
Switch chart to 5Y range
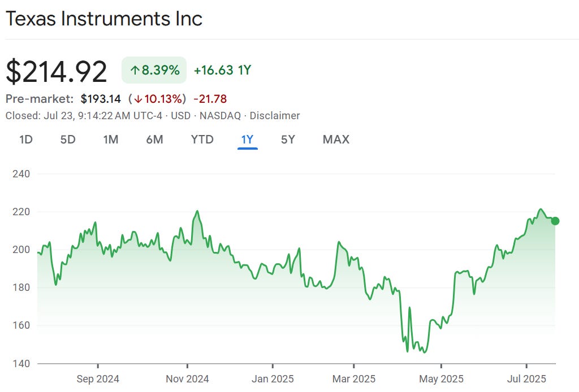click(288, 140)
